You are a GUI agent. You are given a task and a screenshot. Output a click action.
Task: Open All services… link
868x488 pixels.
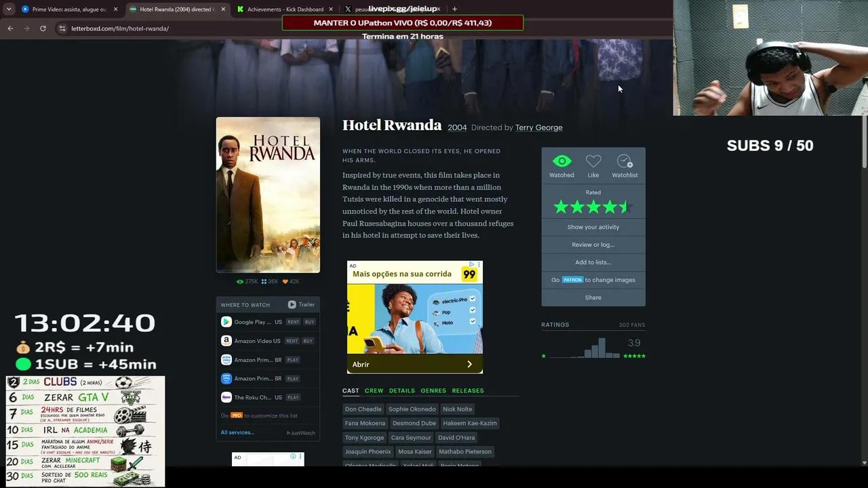coord(237,432)
